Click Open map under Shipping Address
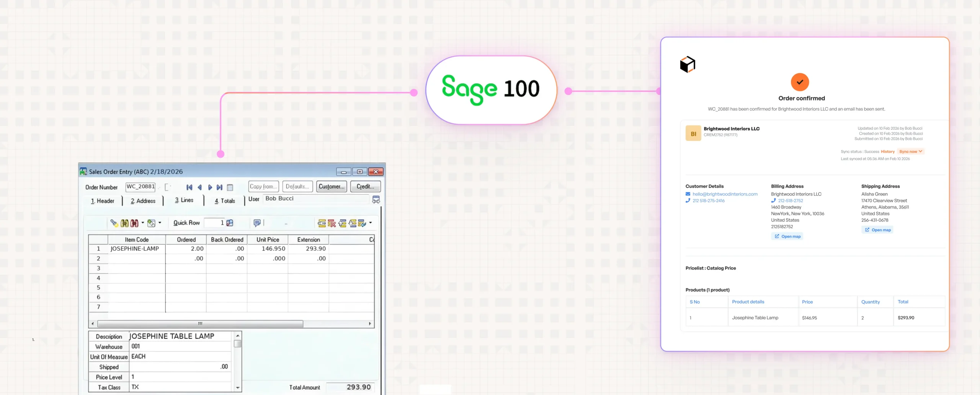The image size is (980, 395). [878, 230]
